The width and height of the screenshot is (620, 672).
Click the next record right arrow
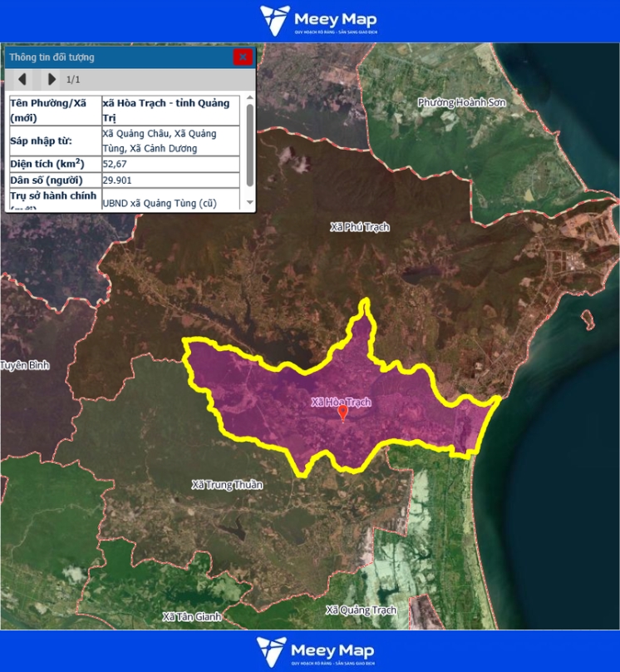click(x=52, y=79)
